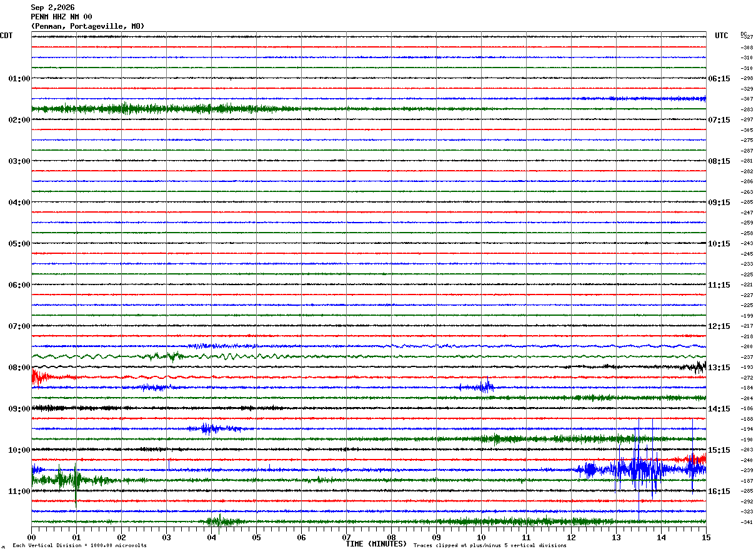Click the minute 05 tick on the bottom axis
The image size is (756, 554).
tap(256, 537)
